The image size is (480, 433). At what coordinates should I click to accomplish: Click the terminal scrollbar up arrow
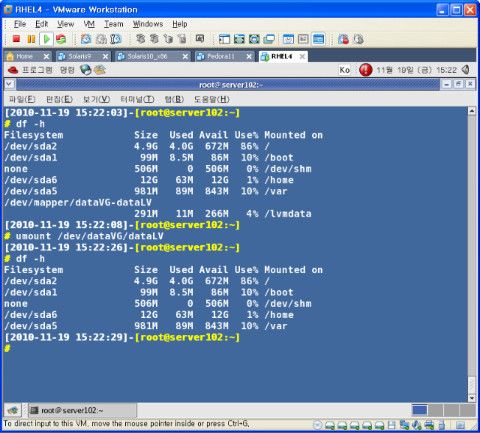(472, 111)
